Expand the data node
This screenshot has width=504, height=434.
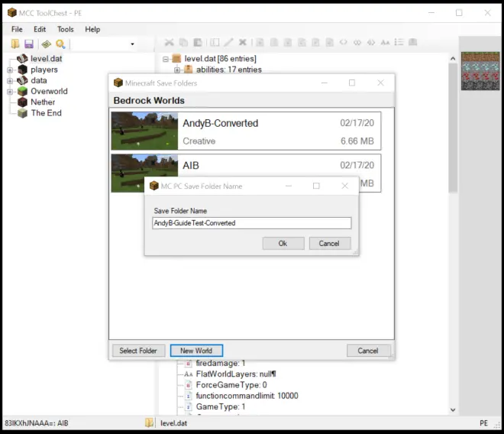click(10, 81)
